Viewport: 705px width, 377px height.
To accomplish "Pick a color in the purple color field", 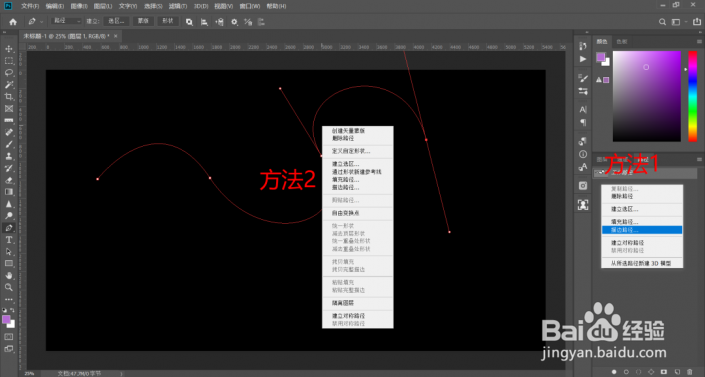I will (647, 96).
